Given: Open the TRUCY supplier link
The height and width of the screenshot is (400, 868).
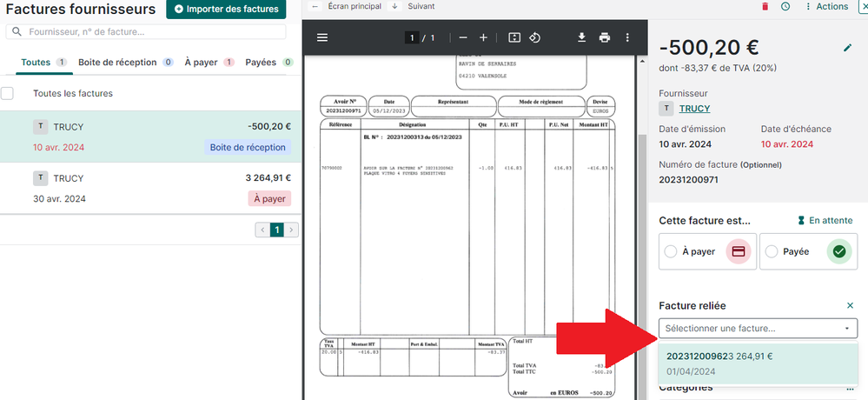Looking at the screenshot, I should point(694,109).
